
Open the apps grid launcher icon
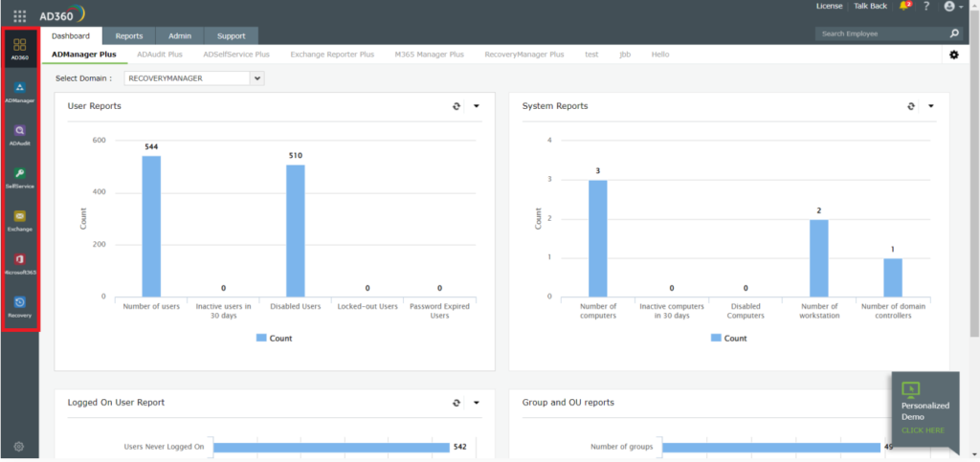tap(20, 16)
